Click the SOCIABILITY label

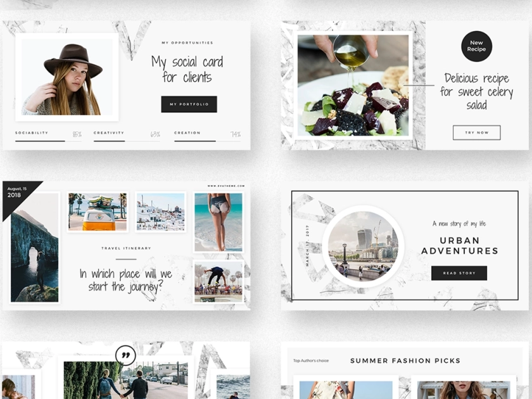pyautogui.click(x=32, y=132)
